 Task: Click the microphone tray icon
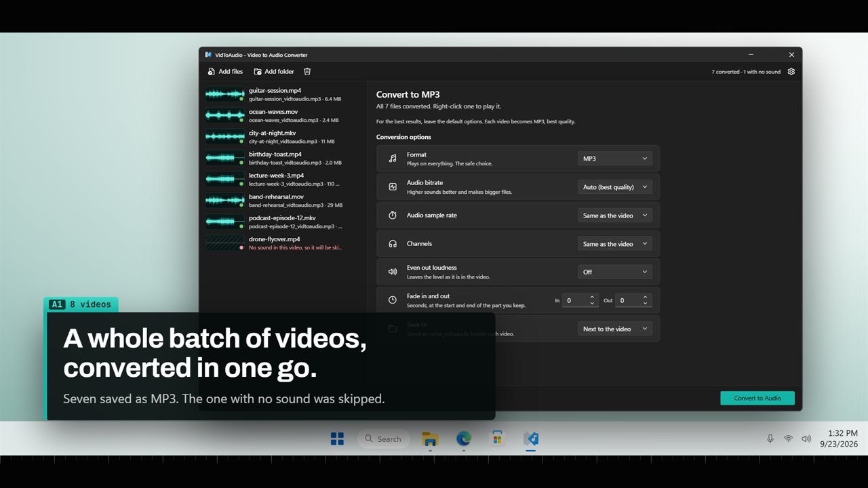(770, 439)
